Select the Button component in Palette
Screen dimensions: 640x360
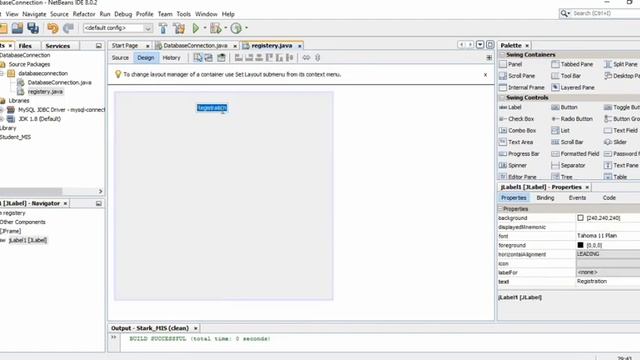564,107
